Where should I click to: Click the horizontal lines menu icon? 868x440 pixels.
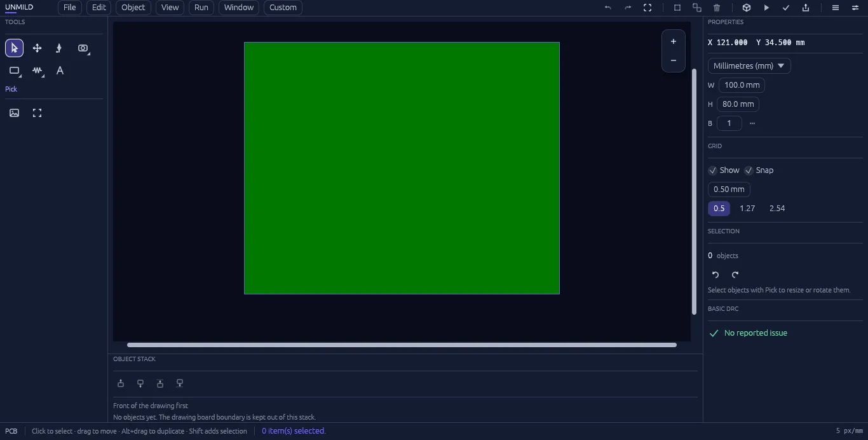(836, 8)
